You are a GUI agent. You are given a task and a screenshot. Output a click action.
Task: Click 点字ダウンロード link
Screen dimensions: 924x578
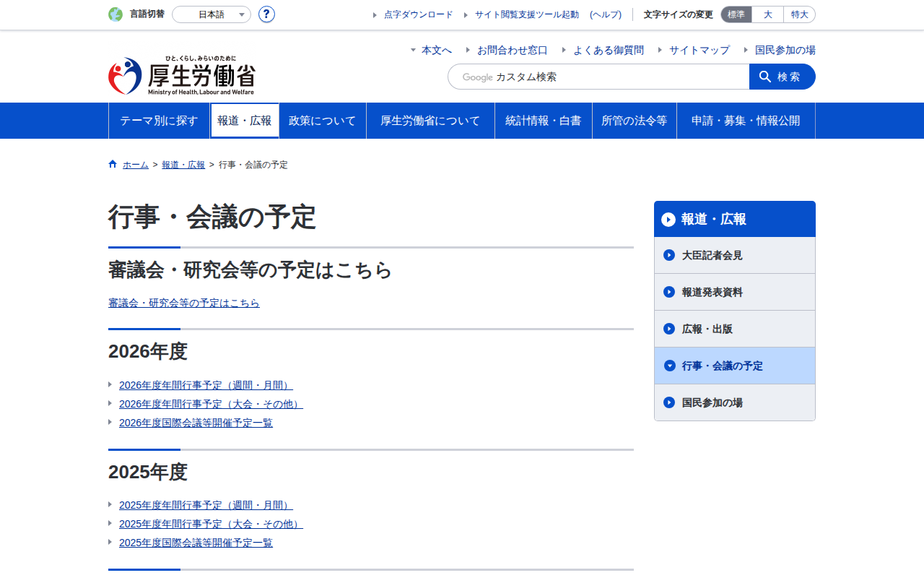coord(419,14)
